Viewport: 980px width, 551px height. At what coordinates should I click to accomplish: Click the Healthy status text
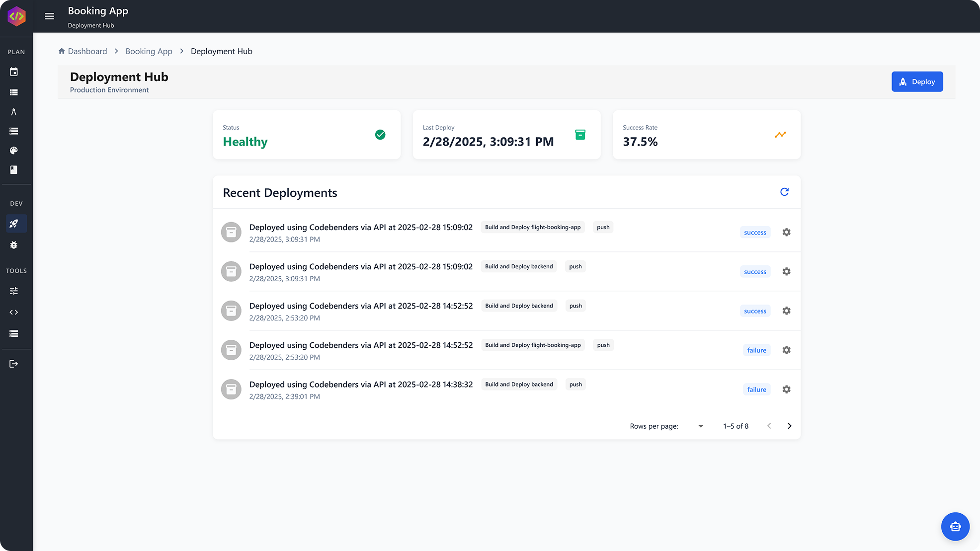(245, 142)
